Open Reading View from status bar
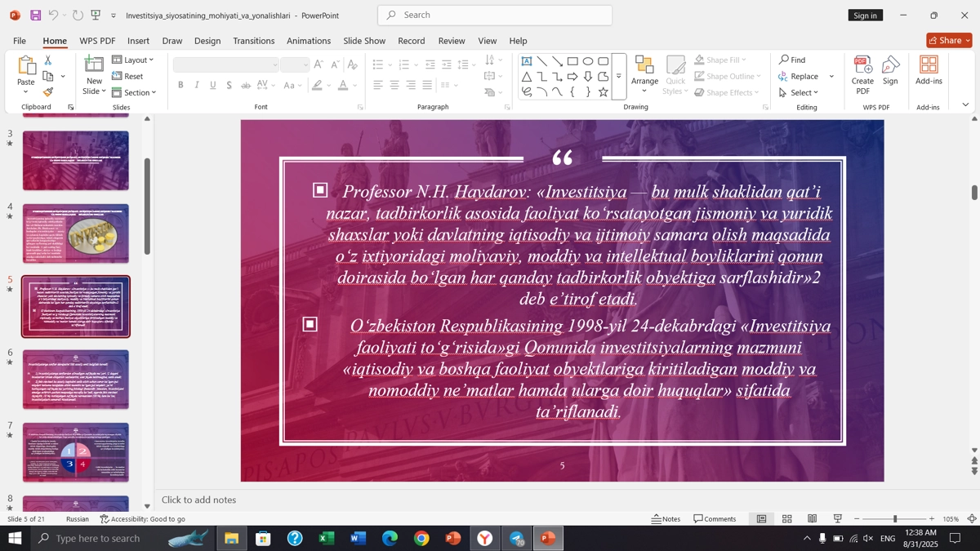The height and width of the screenshot is (551, 980). pyautogui.click(x=813, y=519)
